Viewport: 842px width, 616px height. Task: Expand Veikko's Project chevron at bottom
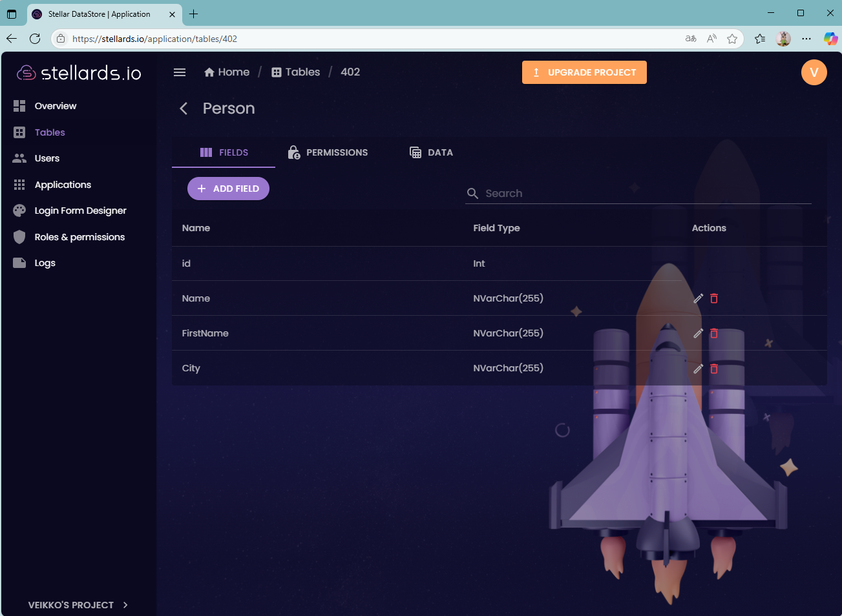(125, 605)
